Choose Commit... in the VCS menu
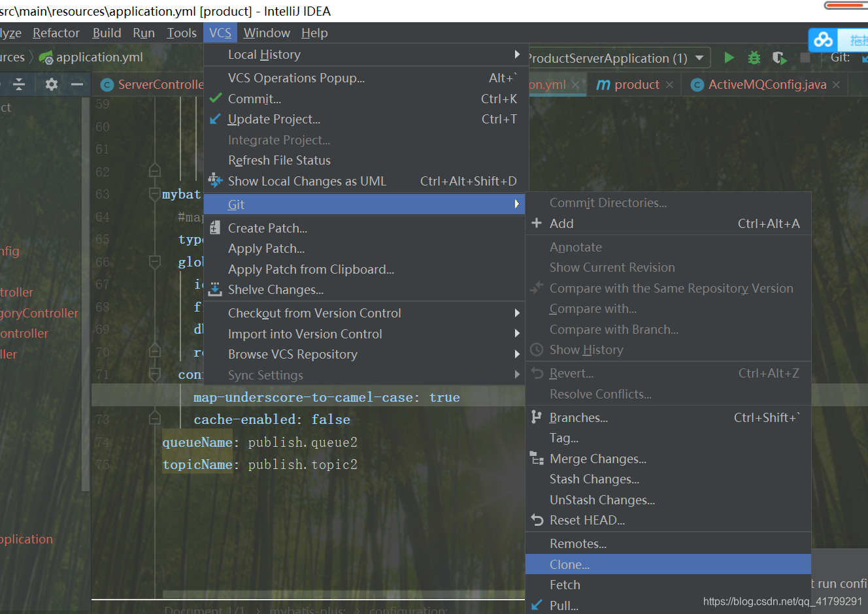Screen dimensions: 868x614 (x=366, y=99)
